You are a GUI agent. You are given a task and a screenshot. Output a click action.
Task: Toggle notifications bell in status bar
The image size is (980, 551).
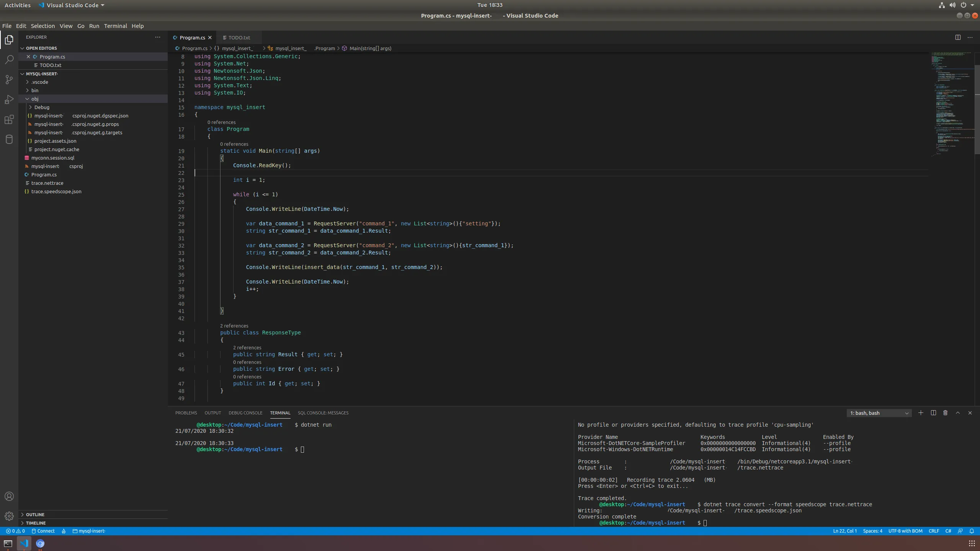972,531
